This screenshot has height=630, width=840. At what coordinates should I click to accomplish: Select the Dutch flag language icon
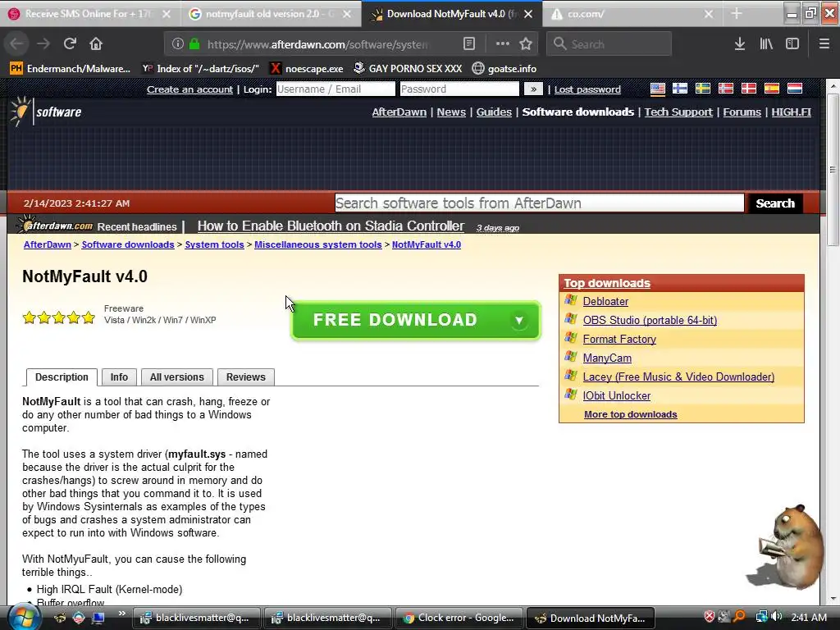795,89
